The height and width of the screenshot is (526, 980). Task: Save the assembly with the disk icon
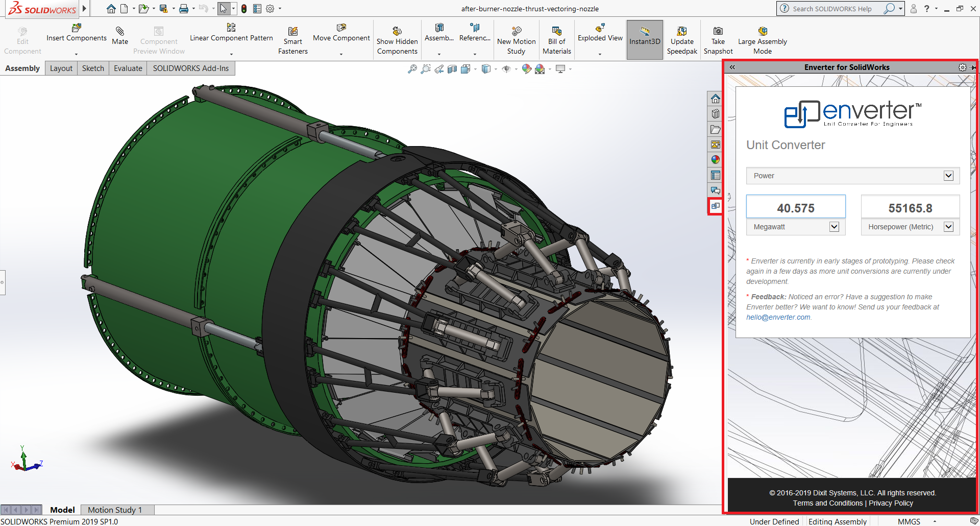(x=163, y=9)
